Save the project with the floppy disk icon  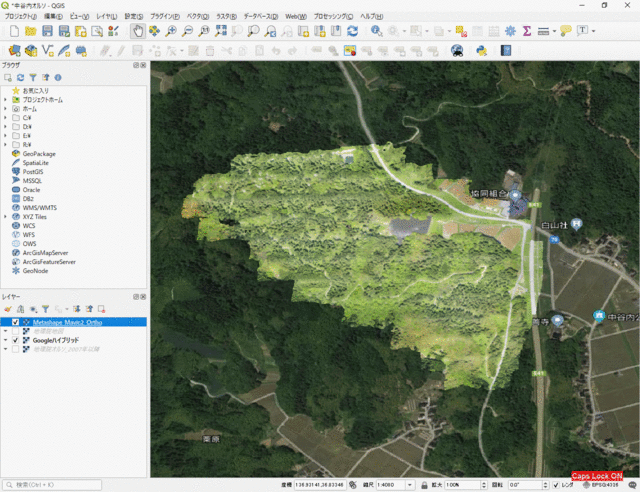click(x=47, y=31)
